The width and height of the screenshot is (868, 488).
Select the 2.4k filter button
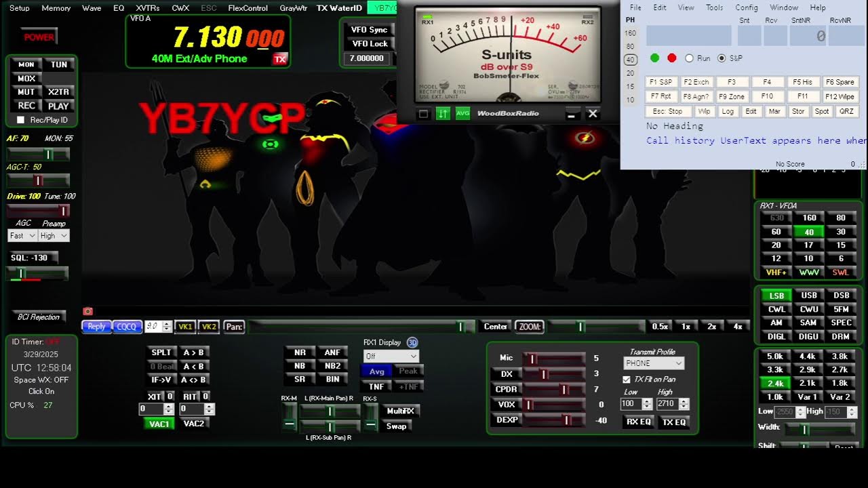[x=776, y=384]
